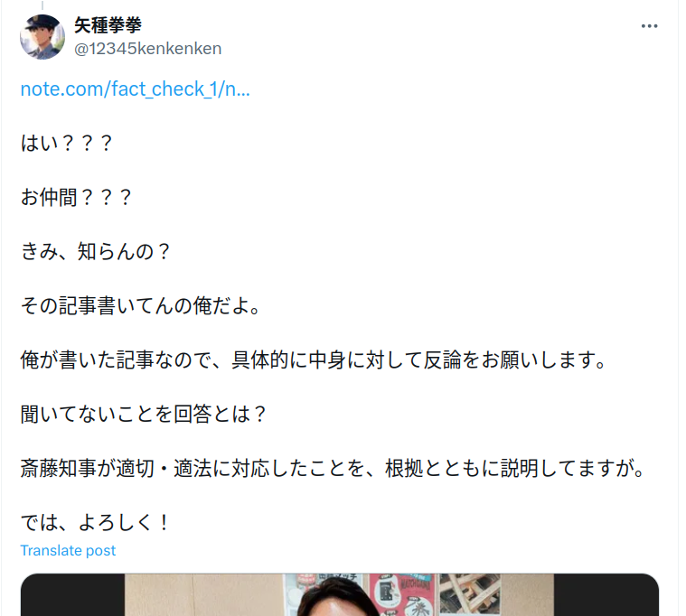Click the sentence starting 斎藤知事が適切
686x616 pixels.
tap(333, 468)
